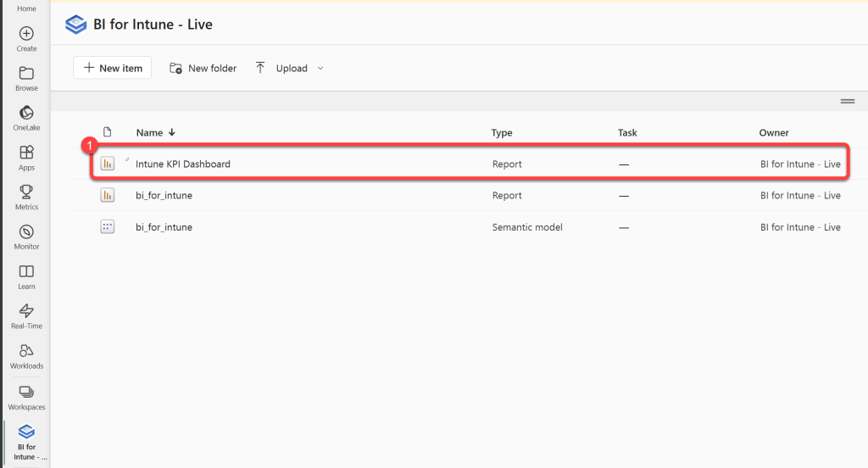Click the New folder button

[x=203, y=68]
